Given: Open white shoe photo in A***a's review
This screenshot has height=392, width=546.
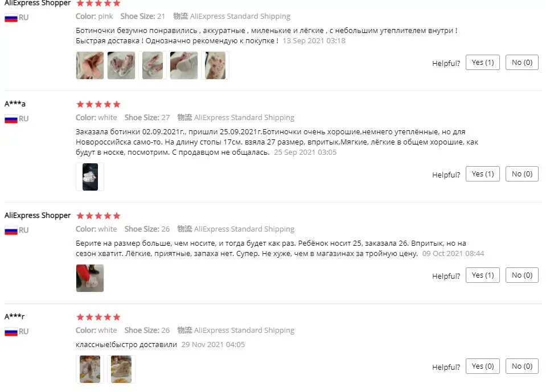Looking at the screenshot, I should [x=90, y=177].
